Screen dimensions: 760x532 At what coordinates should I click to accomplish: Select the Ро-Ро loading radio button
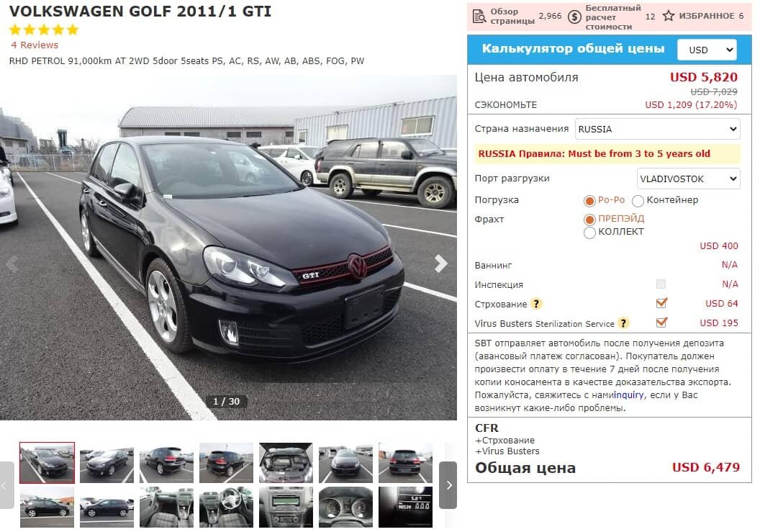[x=589, y=201]
